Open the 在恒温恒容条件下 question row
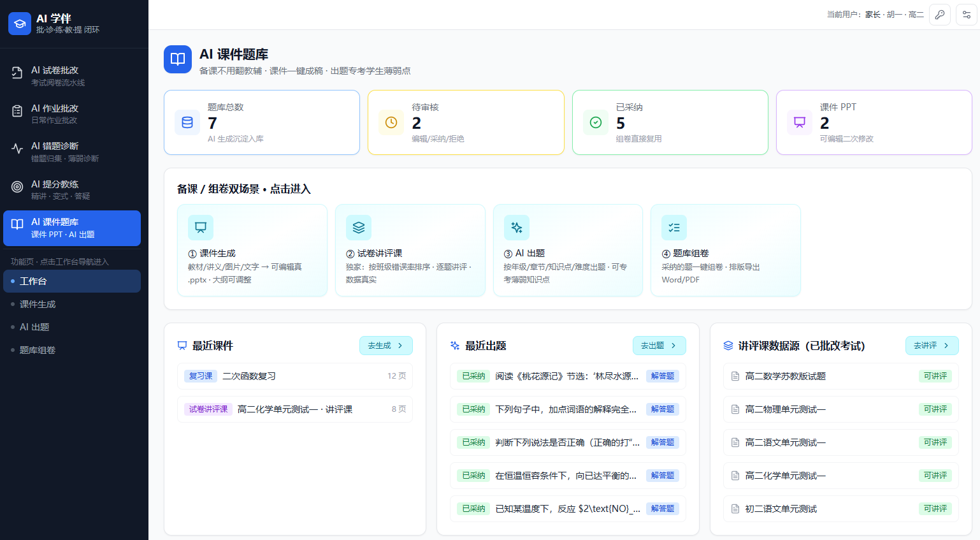Image resolution: width=980 pixels, height=540 pixels. click(568, 476)
